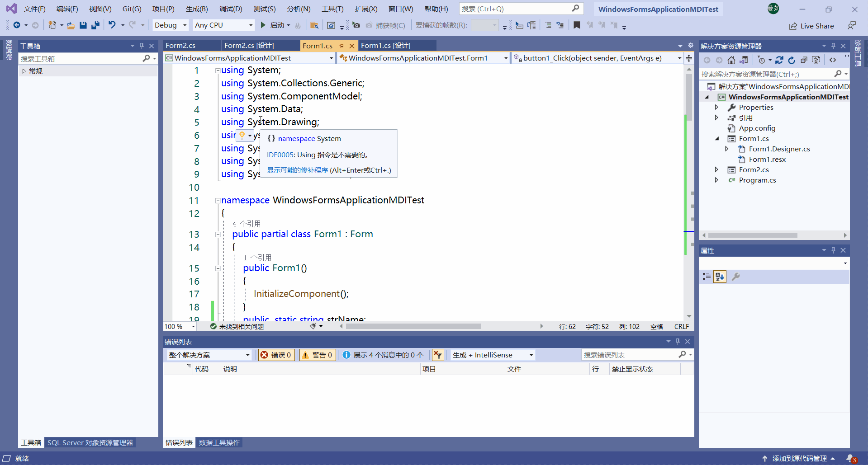
Task: Refresh Solution Explorer with the circular arrow icon
Action: 792,60
